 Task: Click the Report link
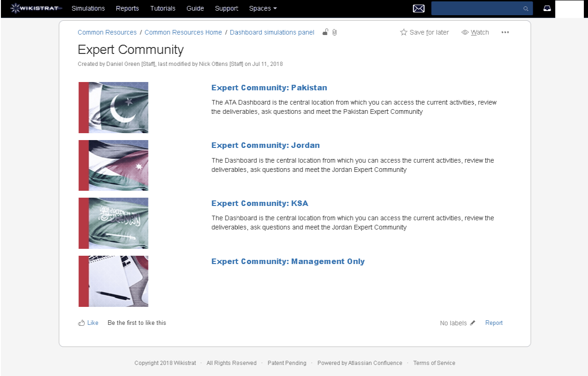click(494, 323)
